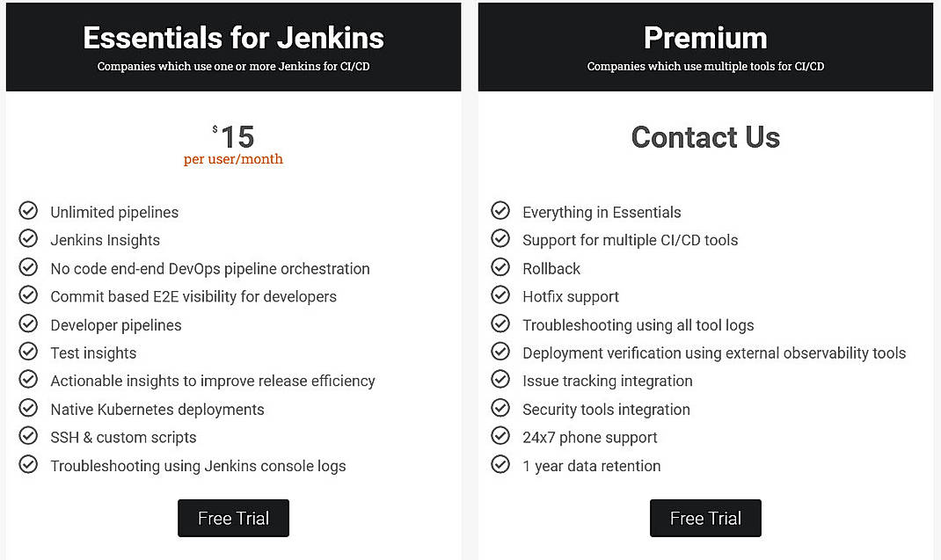Select the Premium plan header
The image size is (941, 560).
705,38
